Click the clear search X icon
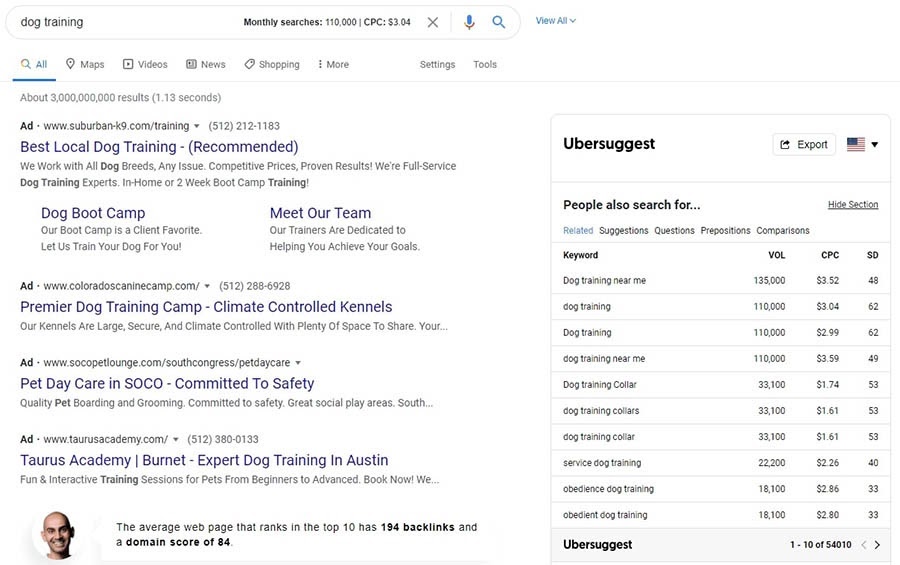The height and width of the screenshot is (565, 900). pos(432,22)
